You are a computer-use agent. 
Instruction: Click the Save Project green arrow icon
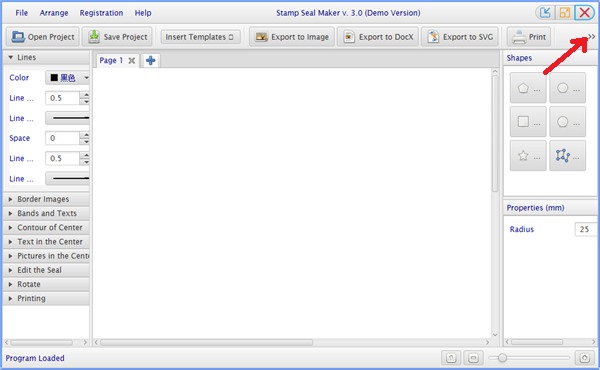(x=94, y=37)
